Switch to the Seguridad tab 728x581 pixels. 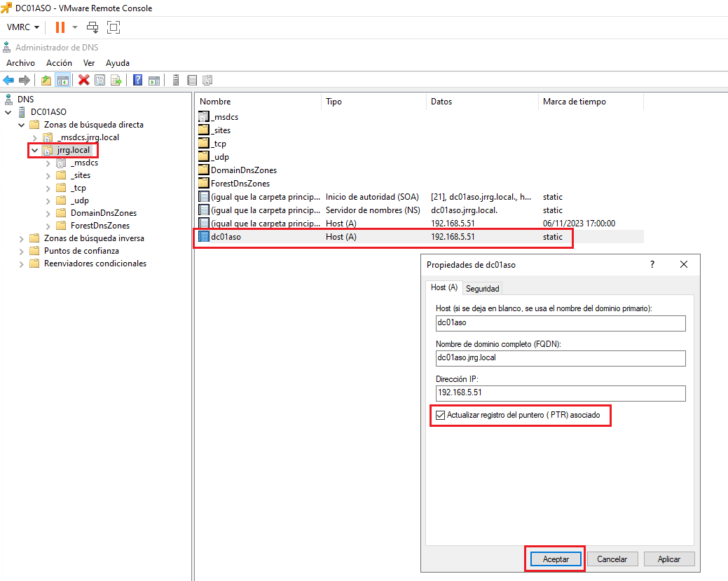point(482,288)
